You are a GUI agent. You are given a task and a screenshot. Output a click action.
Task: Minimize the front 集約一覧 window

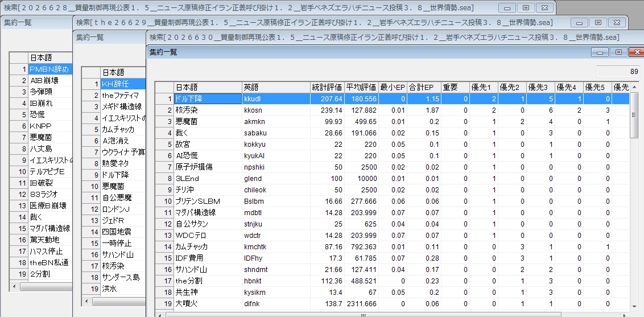coord(600,52)
